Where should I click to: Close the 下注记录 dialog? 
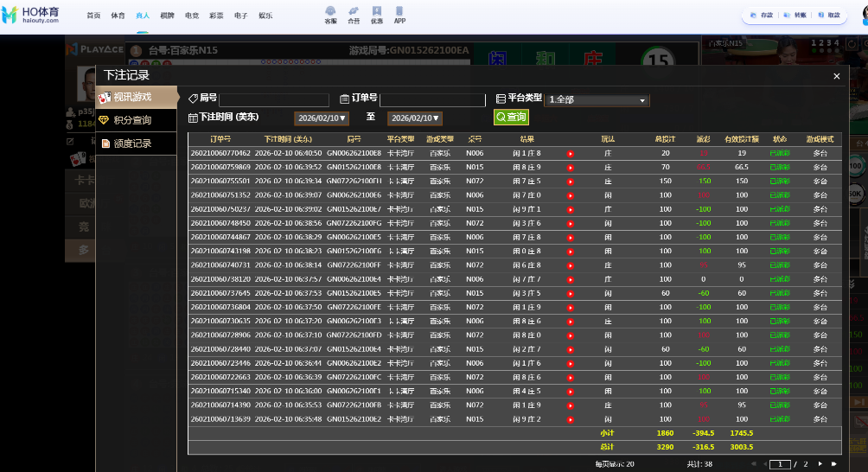point(836,76)
